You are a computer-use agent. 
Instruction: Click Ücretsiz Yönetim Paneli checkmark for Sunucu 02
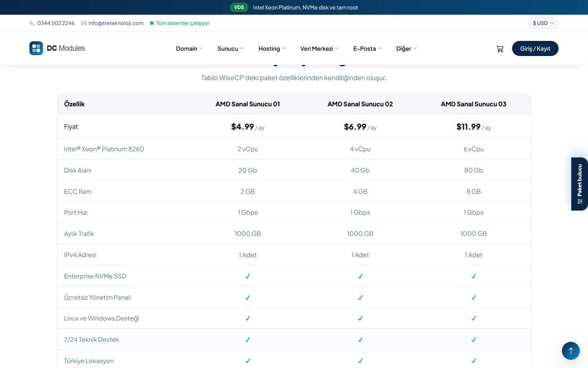(360, 298)
